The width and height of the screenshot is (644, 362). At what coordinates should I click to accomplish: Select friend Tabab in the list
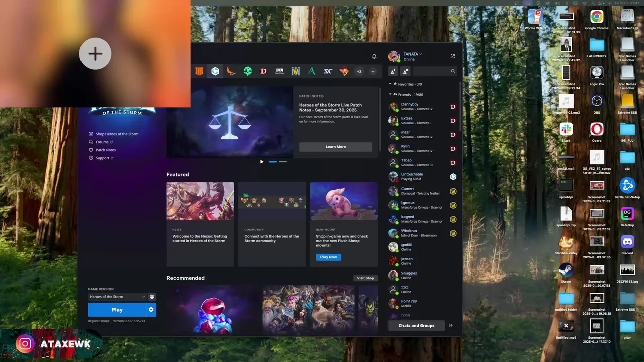pyautogui.click(x=423, y=162)
